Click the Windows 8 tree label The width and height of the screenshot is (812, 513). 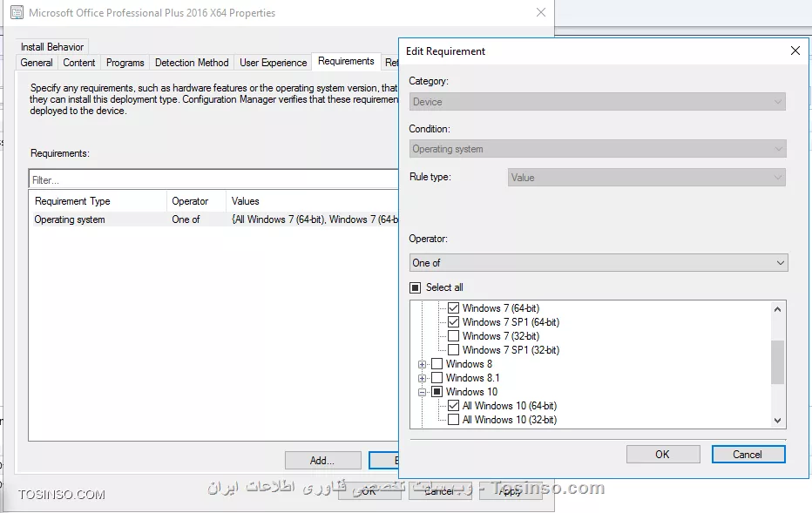tap(469, 364)
